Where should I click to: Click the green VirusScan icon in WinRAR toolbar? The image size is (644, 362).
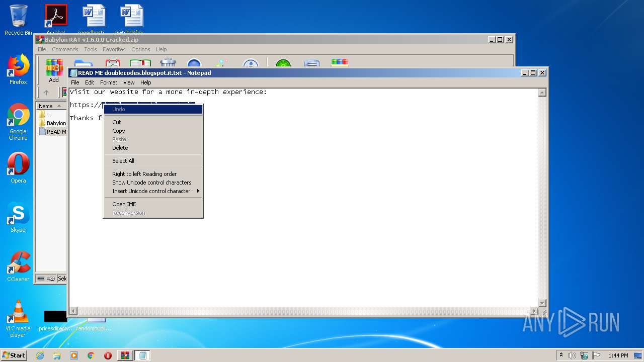(283, 63)
